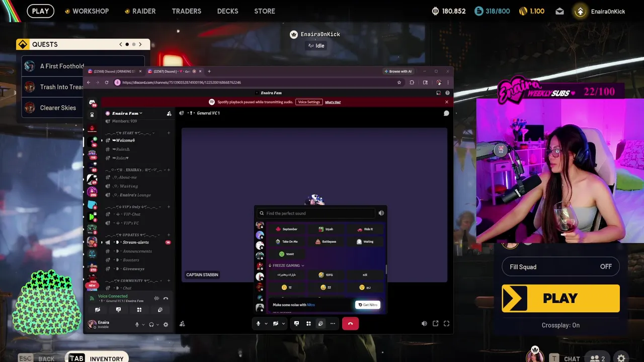Open the Stream-alerts channel

tap(135, 242)
